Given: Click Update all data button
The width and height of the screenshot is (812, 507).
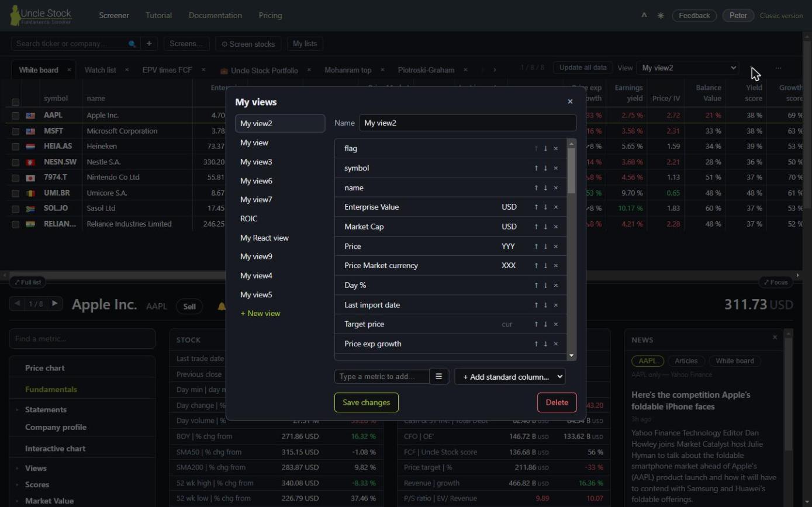Looking at the screenshot, I should tap(583, 68).
